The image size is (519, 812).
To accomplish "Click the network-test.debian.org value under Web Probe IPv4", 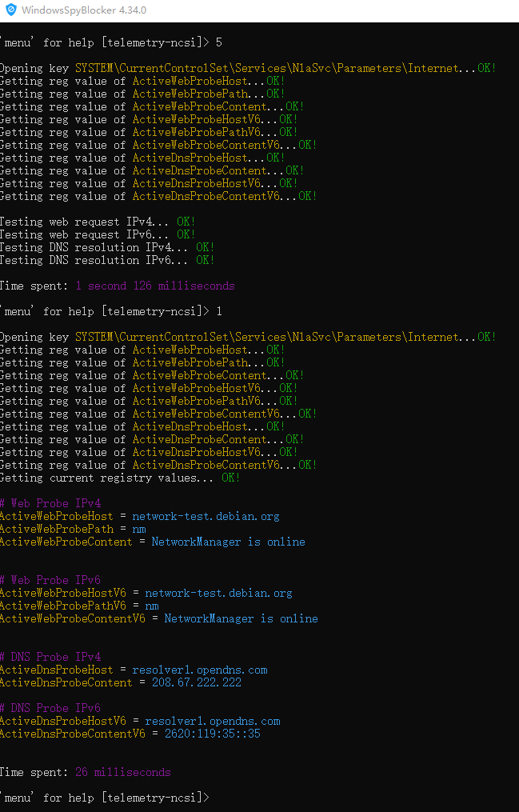I will pos(206,516).
